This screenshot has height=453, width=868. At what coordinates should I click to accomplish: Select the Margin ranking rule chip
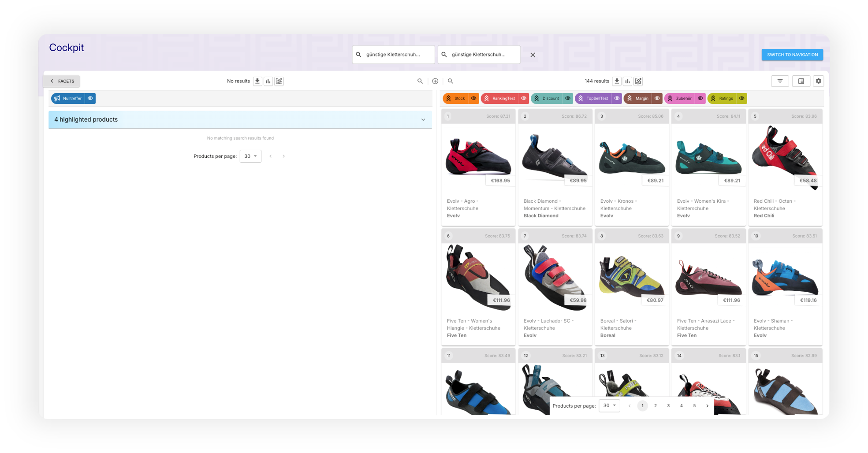click(x=637, y=98)
